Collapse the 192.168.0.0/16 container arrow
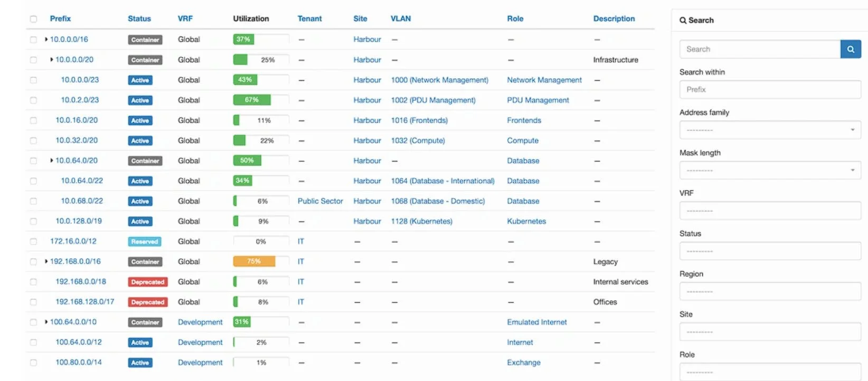The height and width of the screenshot is (381, 868). coord(46,262)
